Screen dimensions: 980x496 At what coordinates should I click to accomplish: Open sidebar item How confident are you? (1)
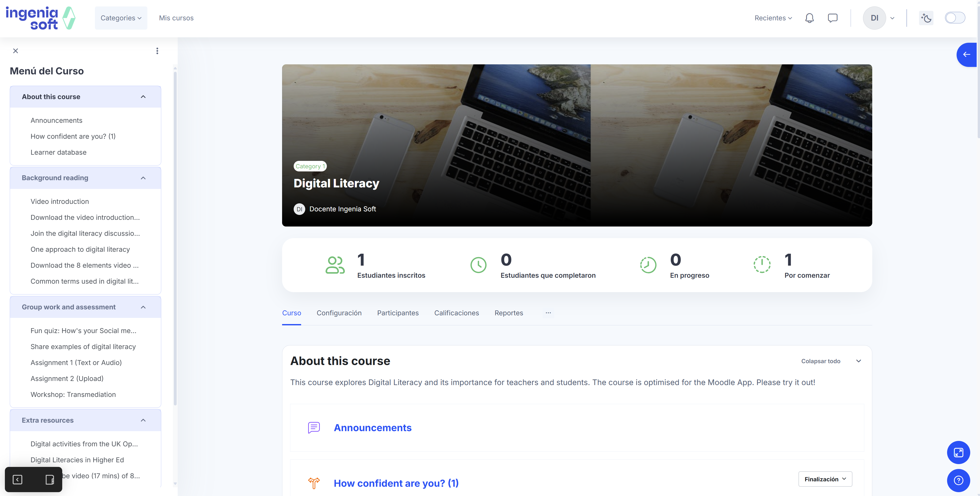(x=73, y=136)
